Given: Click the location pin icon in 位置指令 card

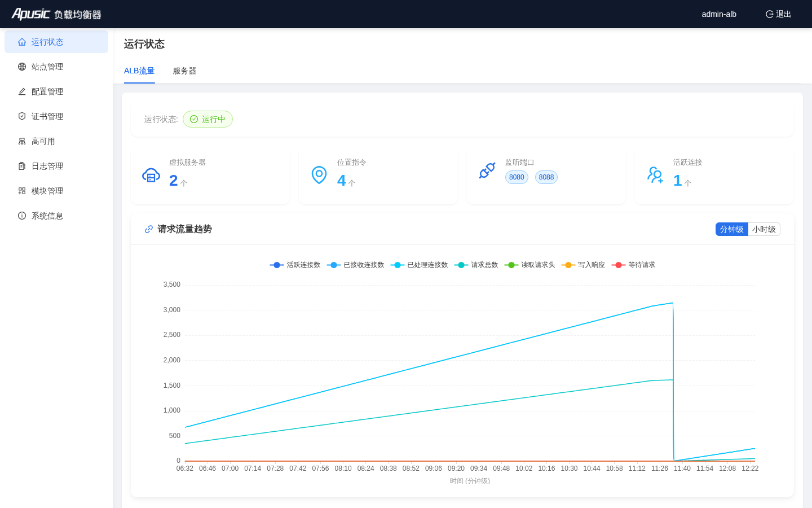Looking at the screenshot, I should 319,175.
